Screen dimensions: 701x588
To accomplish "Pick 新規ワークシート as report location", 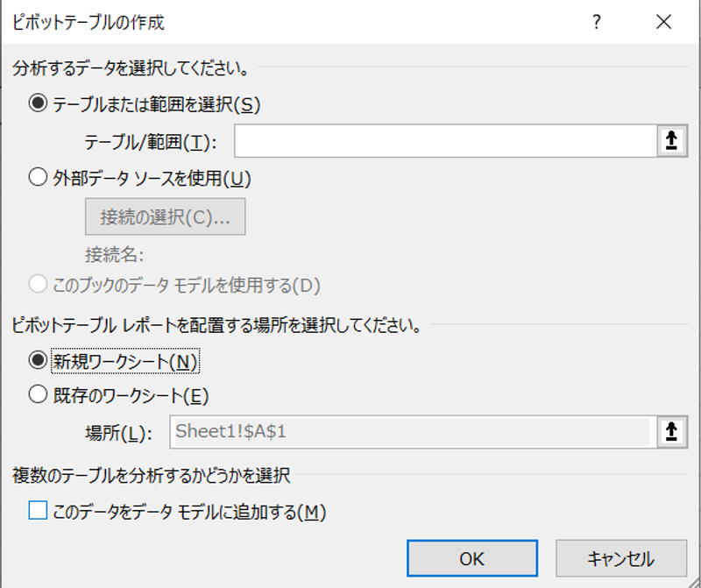I will tap(38, 360).
